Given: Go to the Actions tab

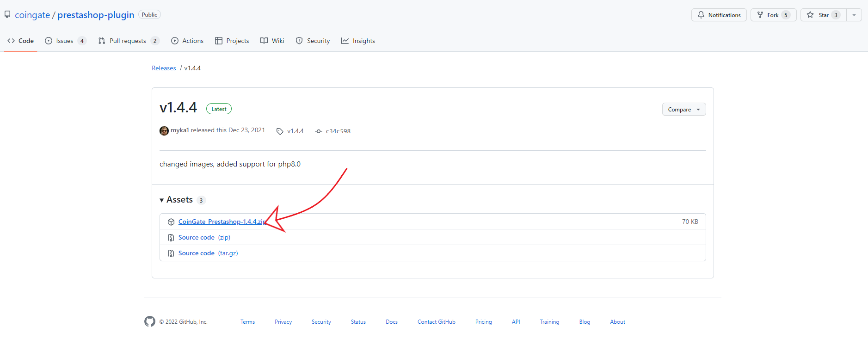Looking at the screenshot, I should click(x=187, y=41).
